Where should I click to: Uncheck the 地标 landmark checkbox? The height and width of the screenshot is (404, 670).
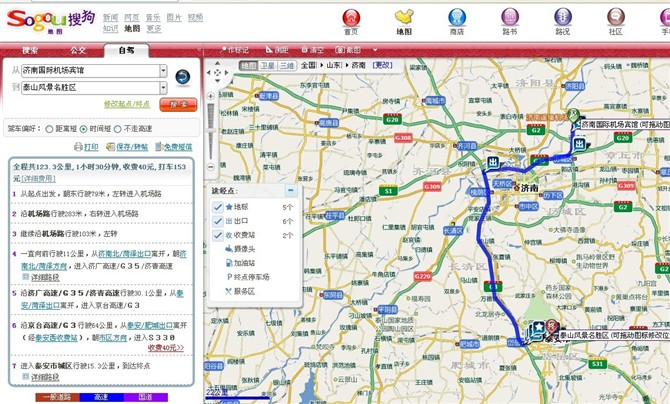click(x=218, y=207)
